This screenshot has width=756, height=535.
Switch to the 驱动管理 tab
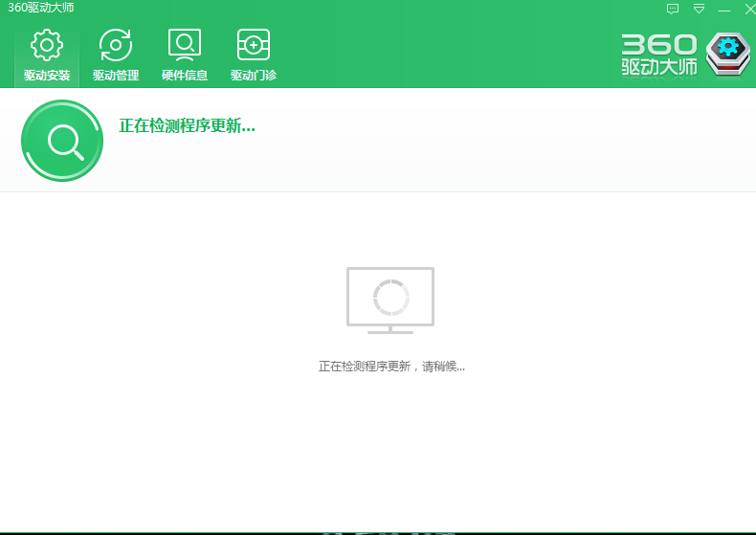[x=116, y=55]
